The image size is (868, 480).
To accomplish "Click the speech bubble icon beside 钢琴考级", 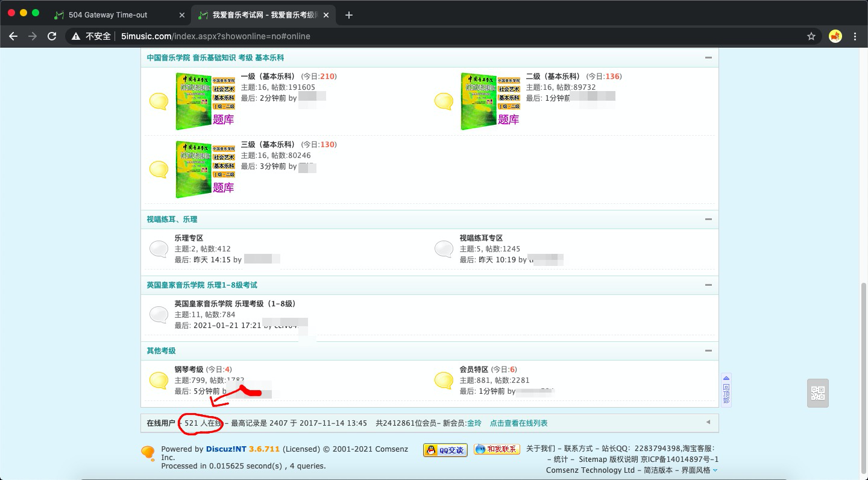I will [x=159, y=380].
